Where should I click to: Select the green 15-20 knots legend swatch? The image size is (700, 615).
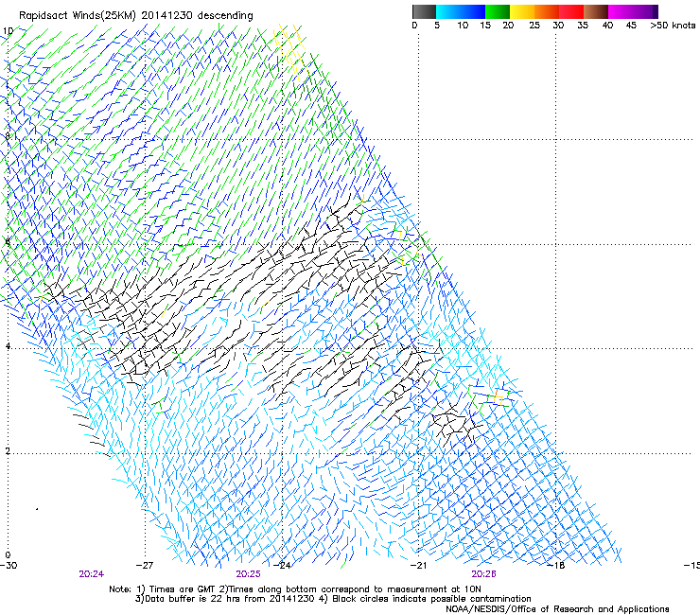(498, 11)
